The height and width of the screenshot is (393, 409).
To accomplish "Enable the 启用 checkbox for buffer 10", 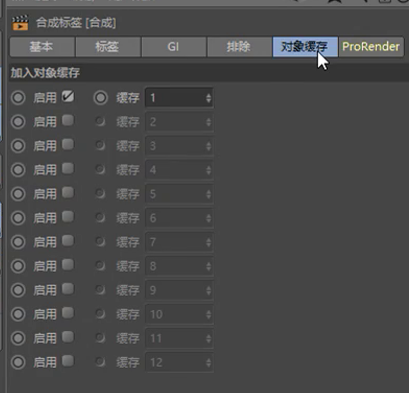I will click(68, 313).
